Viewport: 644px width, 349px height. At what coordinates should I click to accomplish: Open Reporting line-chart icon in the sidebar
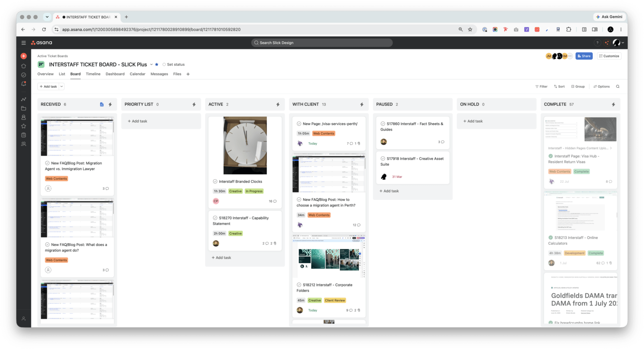pos(23,99)
